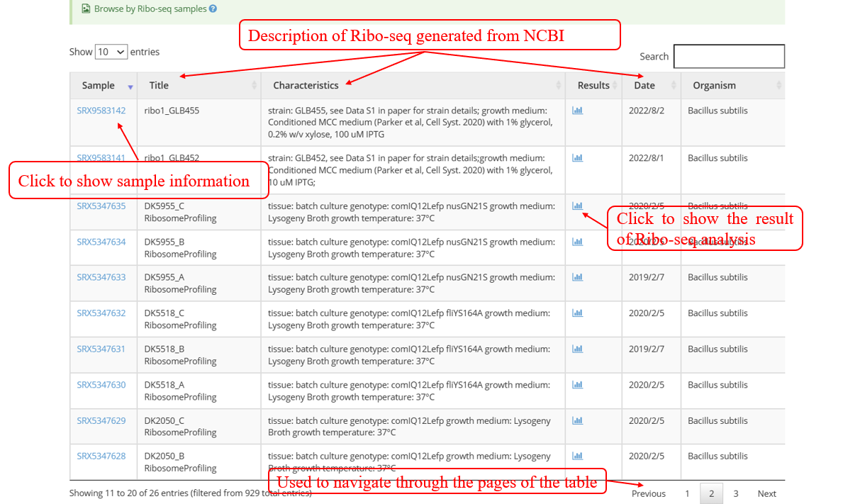Open results chart icon for SRX9583142
Viewport: 843px width, 504px height.
coord(577,111)
